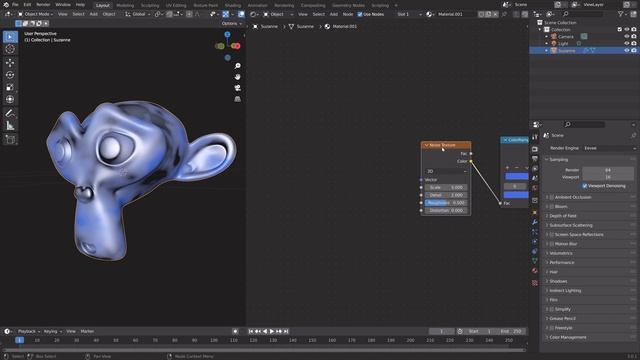Click the Noise Texture Roughness slider
Viewport: 640px width, 360px height.
(446, 203)
